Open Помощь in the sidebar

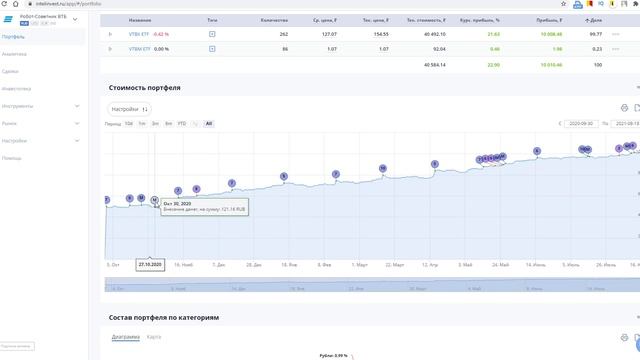tap(11, 158)
